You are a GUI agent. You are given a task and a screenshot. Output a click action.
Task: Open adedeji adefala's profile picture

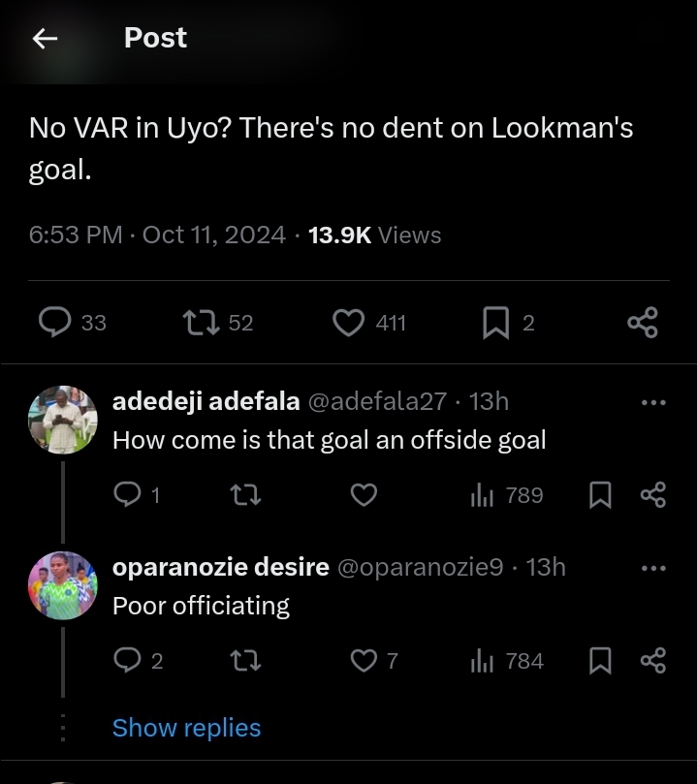point(63,420)
